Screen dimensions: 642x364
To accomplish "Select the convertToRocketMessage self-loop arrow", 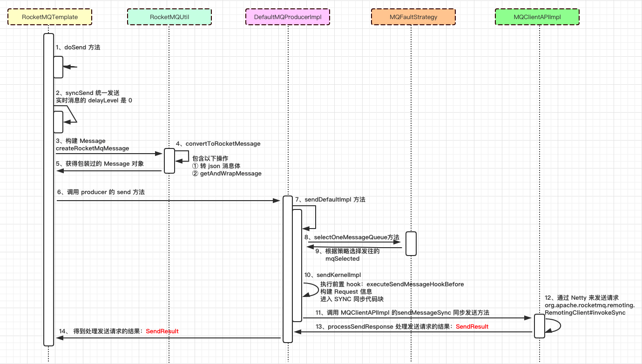I will coord(182,155).
